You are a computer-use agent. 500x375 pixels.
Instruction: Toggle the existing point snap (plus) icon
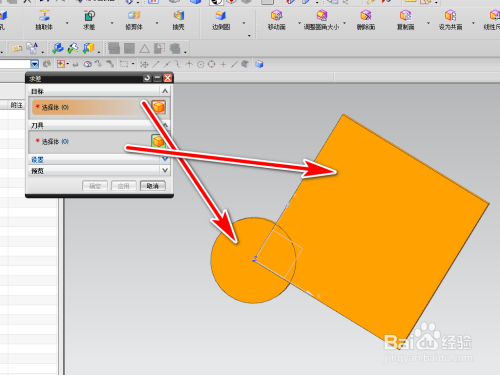[223, 64]
